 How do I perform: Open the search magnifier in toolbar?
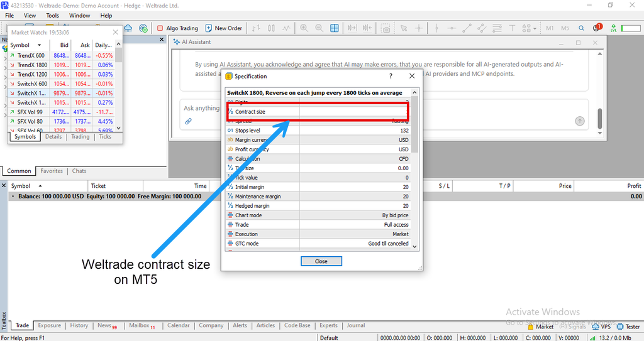pyautogui.click(x=581, y=28)
